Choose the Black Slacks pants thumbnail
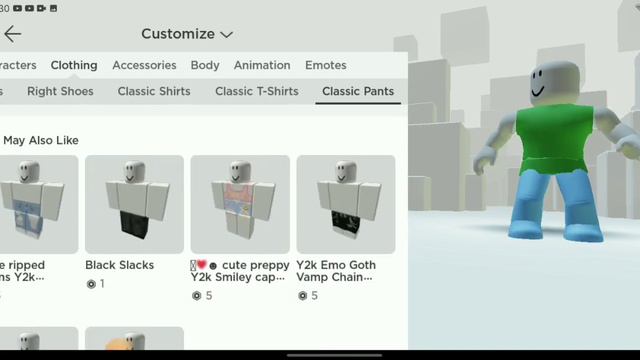 134,204
